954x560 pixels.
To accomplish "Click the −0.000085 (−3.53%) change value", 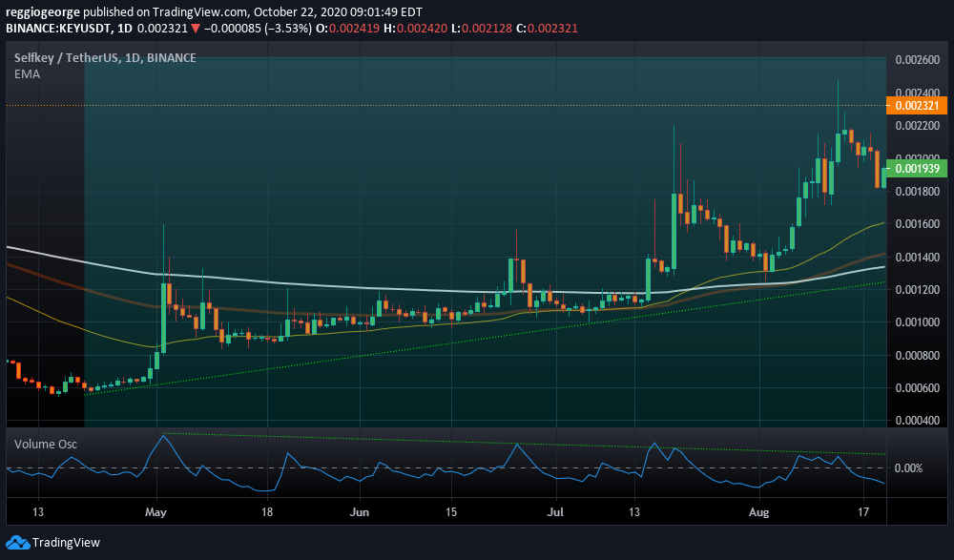I will pyautogui.click(x=259, y=29).
